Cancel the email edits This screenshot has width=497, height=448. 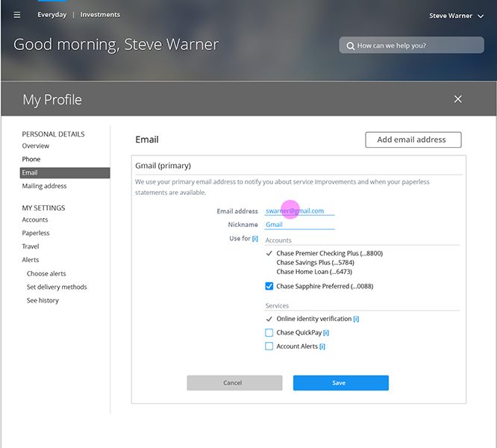tap(234, 383)
